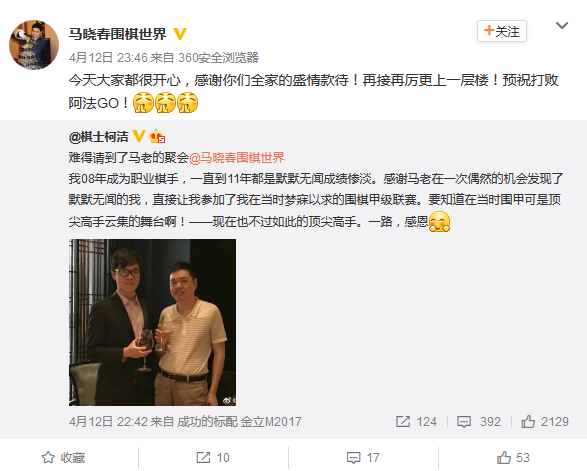The height and width of the screenshot is (471, 587).
Task: Open the 4月12日 23:46 post timestamp
Action: point(108,57)
